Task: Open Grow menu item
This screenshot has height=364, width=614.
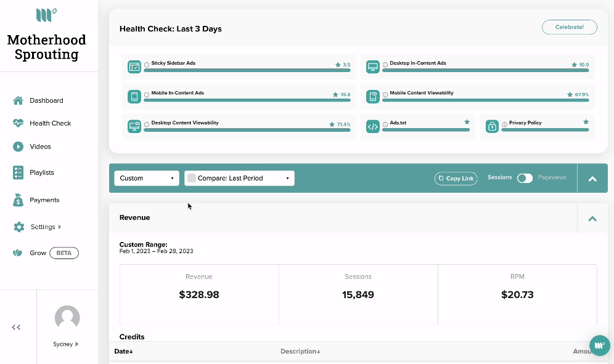Action: (x=38, y=253)
